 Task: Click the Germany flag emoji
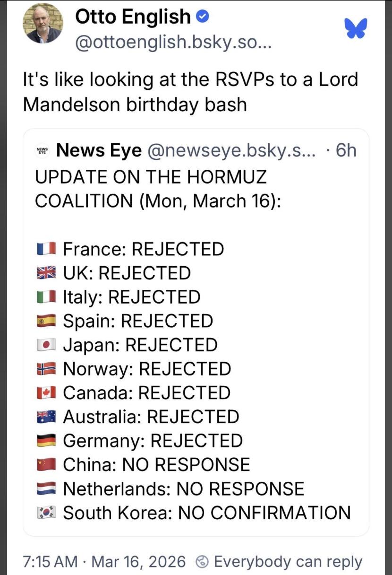pyautogui.click(x=46, y=441)
